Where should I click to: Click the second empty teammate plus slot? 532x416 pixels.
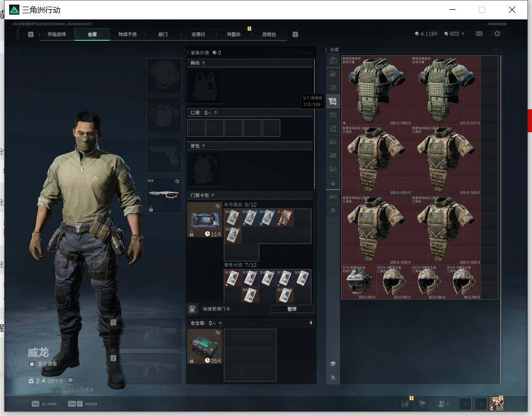pos(480,404)
